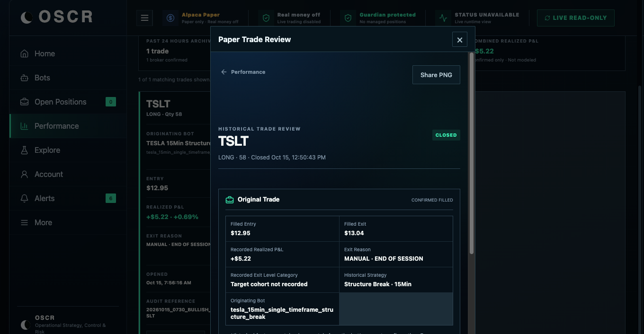Click the More lines icon

point(24,222)
